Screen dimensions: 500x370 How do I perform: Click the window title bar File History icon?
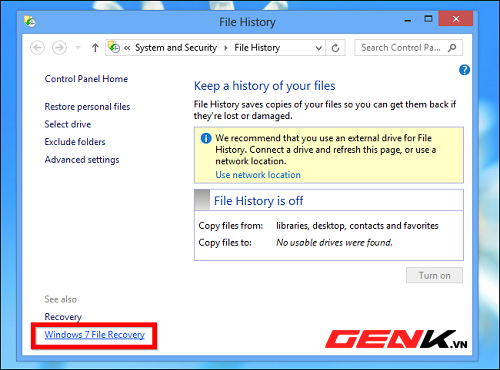point(30,22)
